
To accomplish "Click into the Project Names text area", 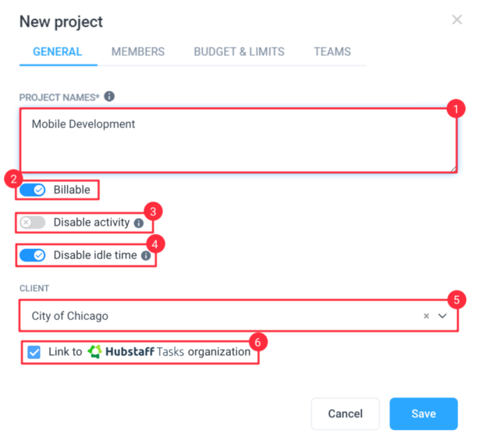I will pos(239,140).
